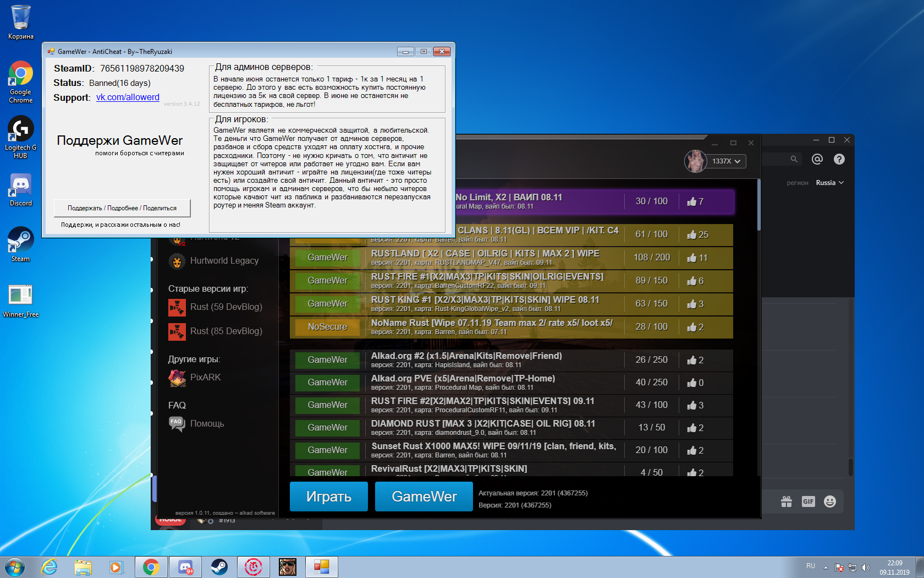Screen dimensions: 924x578
Task: Open the FAQ Помощь help item
Action: pyautogui.click(x=207, y=424)
